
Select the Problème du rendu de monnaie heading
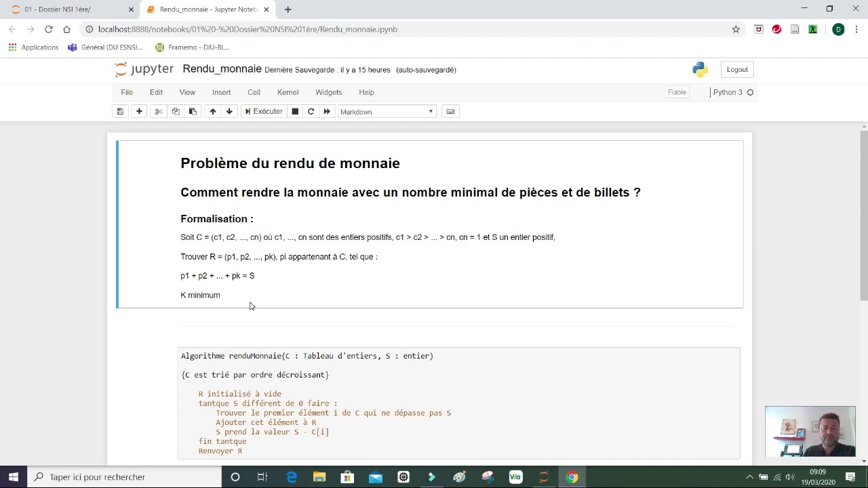click(x=290, y=163)
